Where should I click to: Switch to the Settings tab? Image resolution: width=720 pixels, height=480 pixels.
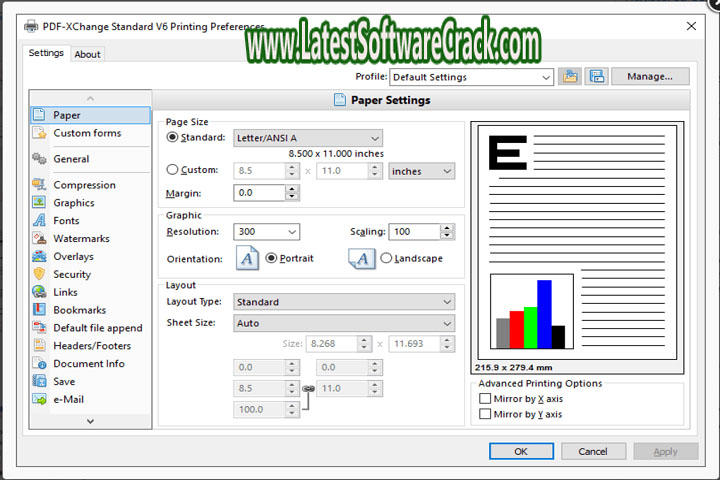46,53
